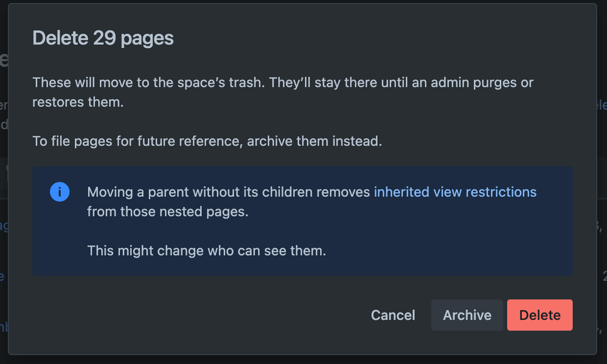This screenshot has height=364, width=607.
Task: Follow the restrictions hyperlink in the notice
Action: tap(455, 191)
